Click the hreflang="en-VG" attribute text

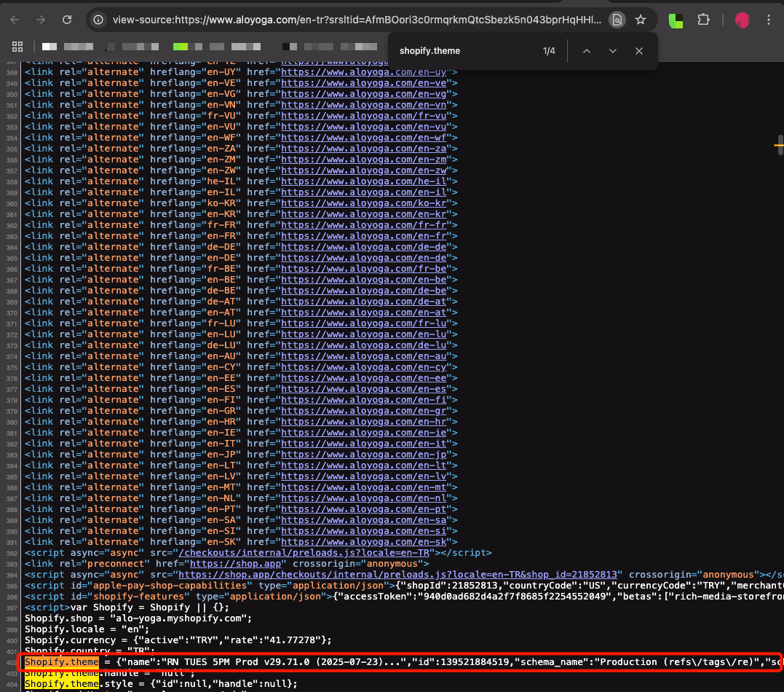196,94
